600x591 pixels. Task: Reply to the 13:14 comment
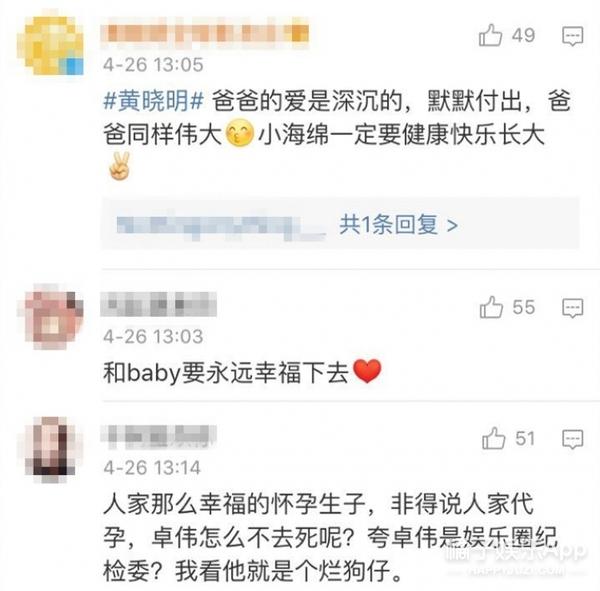[572, 439]
